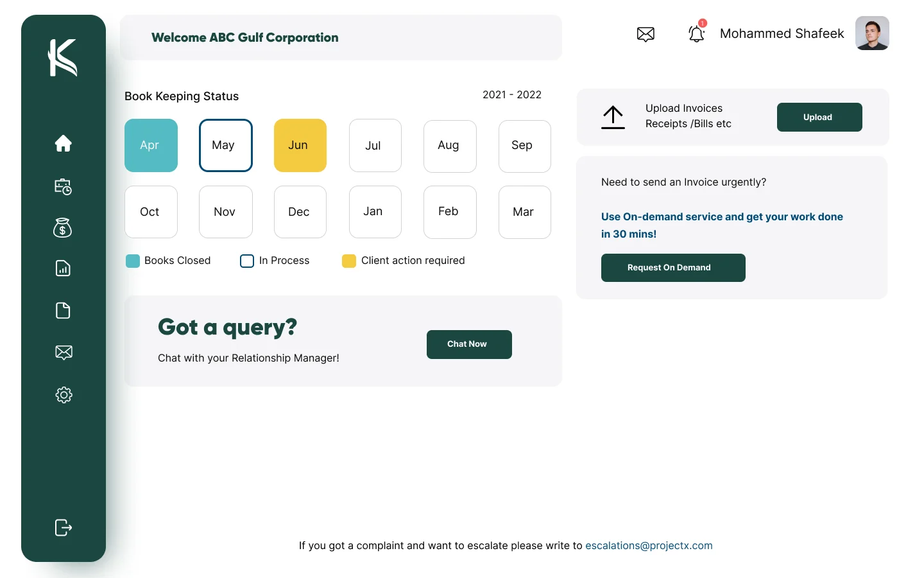924x578 pixels.
Task: Select the Jul month tile
Action: [375, 146]
